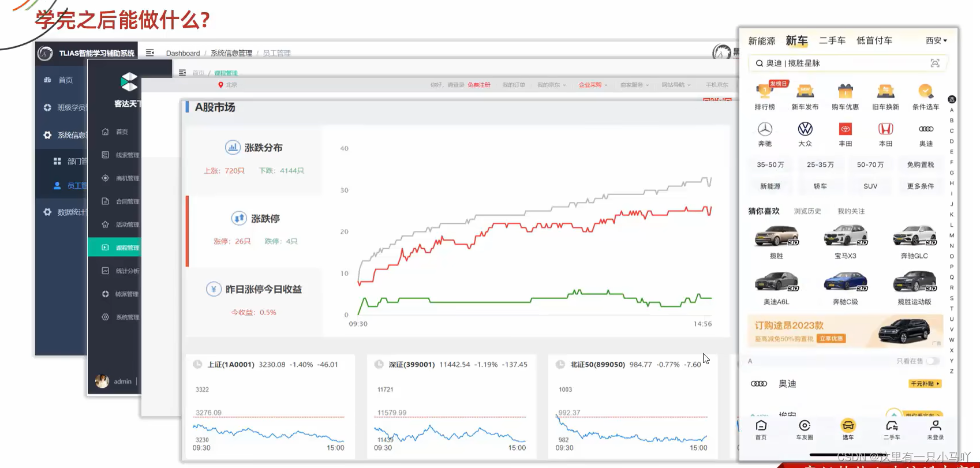
Task: Tap 选车 icon in bottom navigation
Action: (848, 426)
